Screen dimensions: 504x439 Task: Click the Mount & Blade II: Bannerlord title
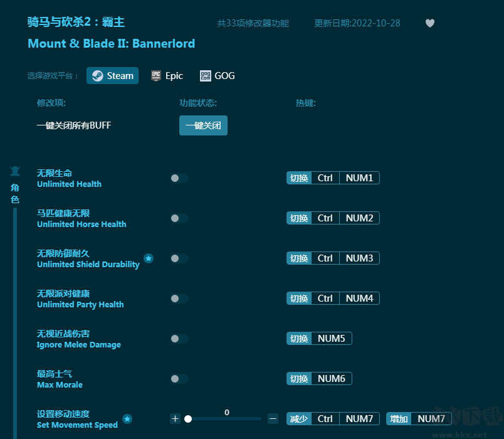[111, 43]
